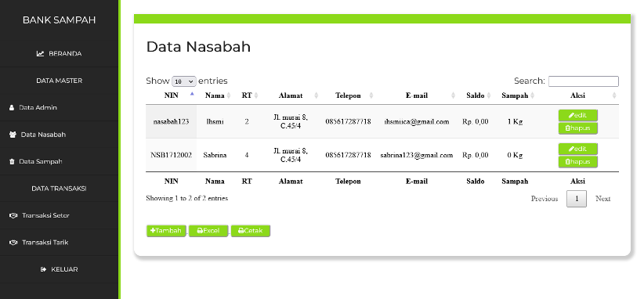The width and height of the screenshot is (644, 299).
Task: Click the Data Nasabah group icon
Action: pos(13,135)
